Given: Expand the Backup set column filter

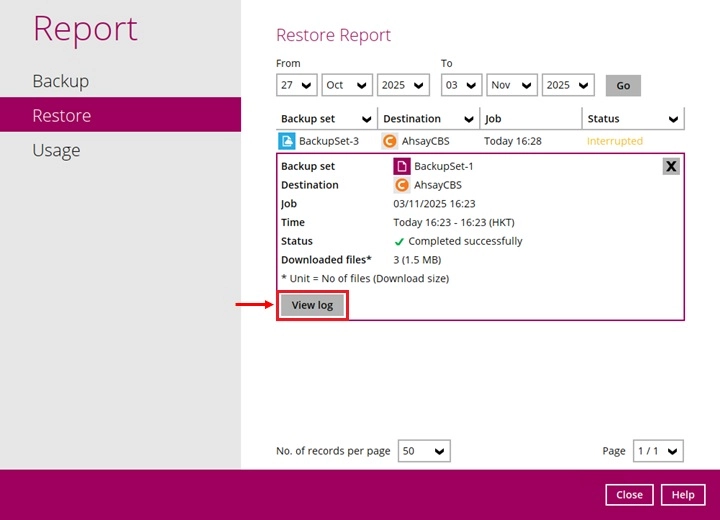Looking at the screenshot, I should [366, 119].
